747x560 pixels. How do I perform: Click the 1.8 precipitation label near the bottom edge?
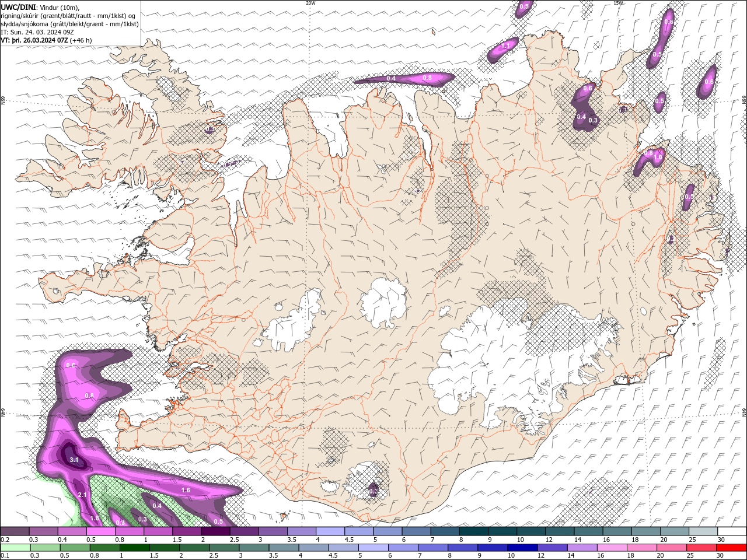[95, 518]
